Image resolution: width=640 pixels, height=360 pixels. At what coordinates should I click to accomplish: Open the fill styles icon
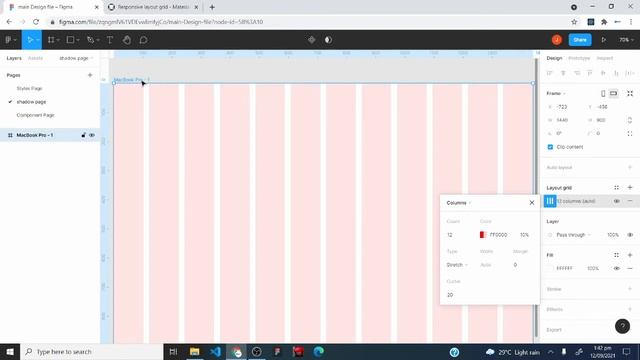[616, 255]
